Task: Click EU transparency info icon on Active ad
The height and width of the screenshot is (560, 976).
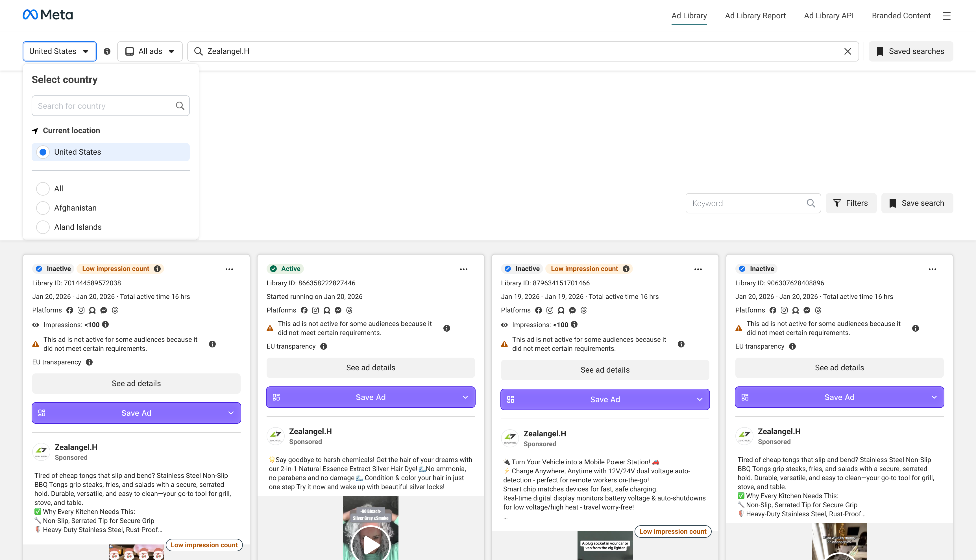Action: [x=324, y=346]
